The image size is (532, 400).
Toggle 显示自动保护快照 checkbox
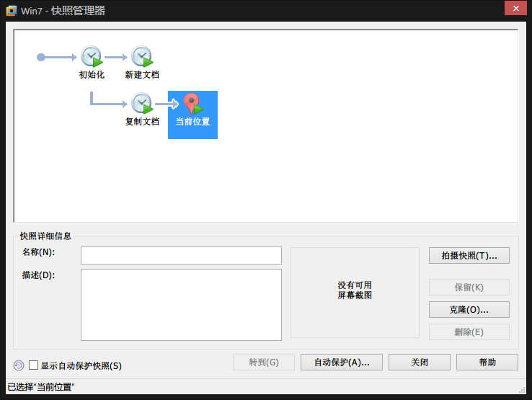(x=33, y=365)
